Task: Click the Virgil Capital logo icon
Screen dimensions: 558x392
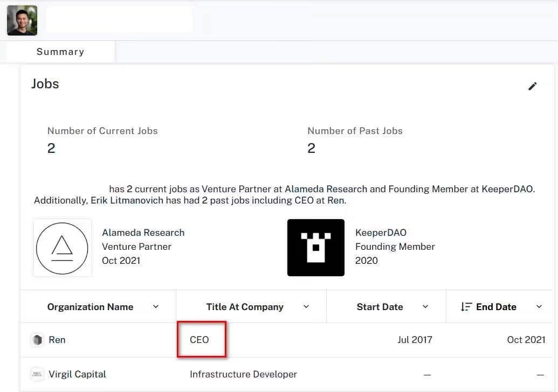Action: (37, 374)
